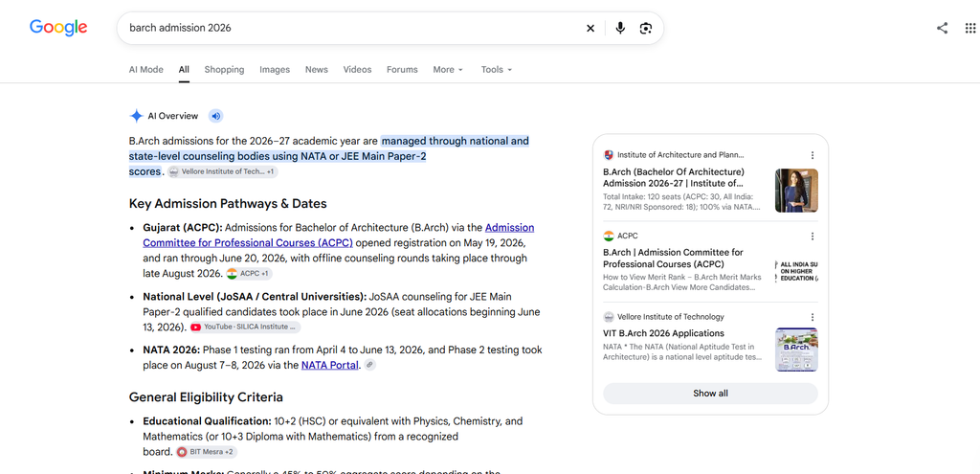Screen dimensions: 980x474
Task: Play the AI Overview audio speaker icon
Action: [215, 116]
